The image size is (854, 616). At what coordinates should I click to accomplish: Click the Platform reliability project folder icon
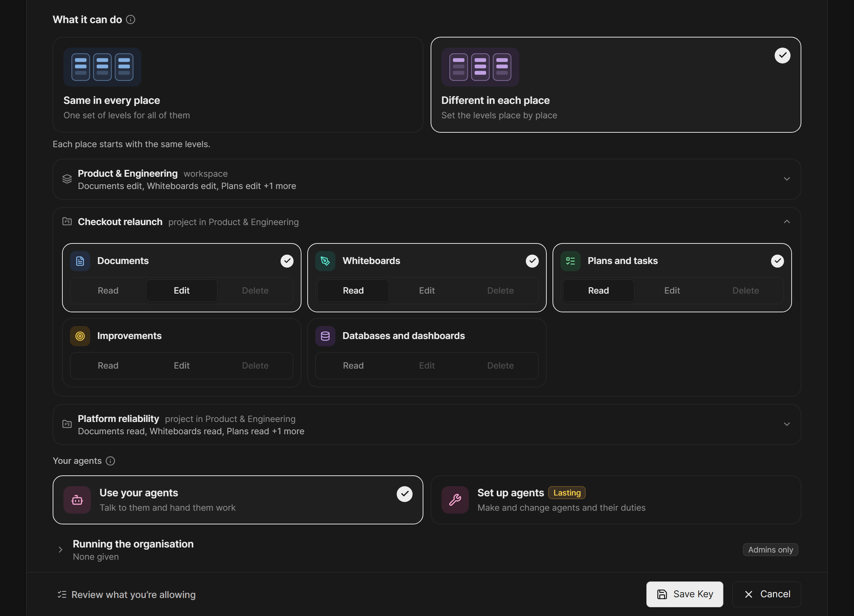[x=67, y=424]
